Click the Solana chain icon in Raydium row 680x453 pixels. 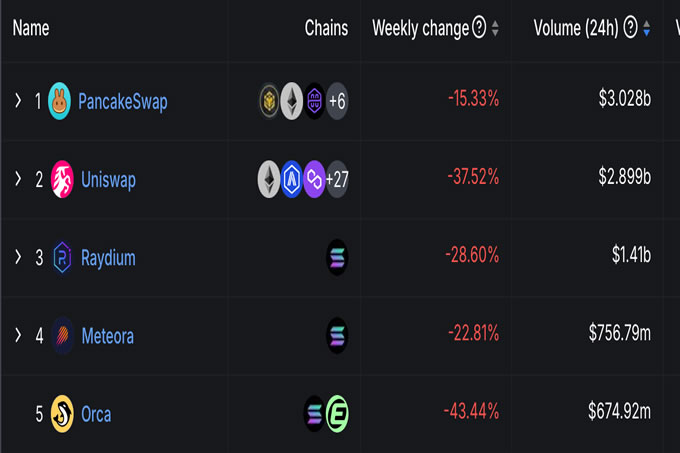337,257
